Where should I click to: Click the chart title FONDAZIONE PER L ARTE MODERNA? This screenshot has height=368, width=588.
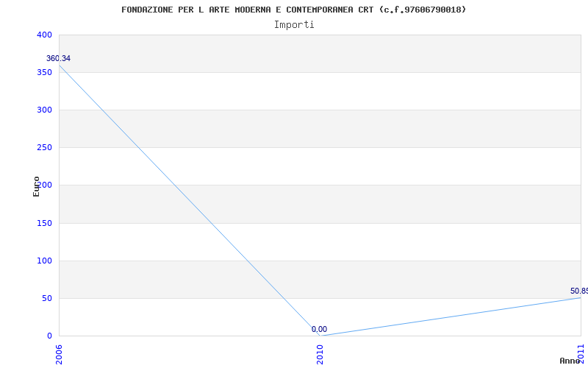[x=293, y=10]
